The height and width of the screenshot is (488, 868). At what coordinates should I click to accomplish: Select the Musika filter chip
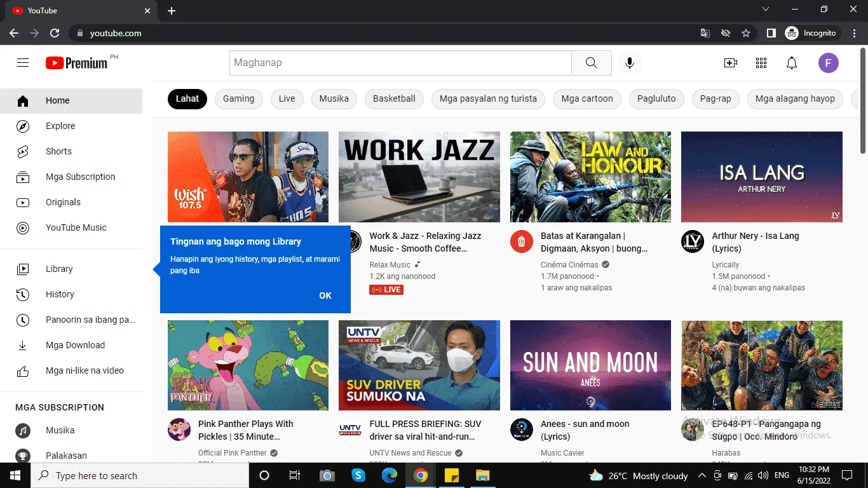coord(334,99)
